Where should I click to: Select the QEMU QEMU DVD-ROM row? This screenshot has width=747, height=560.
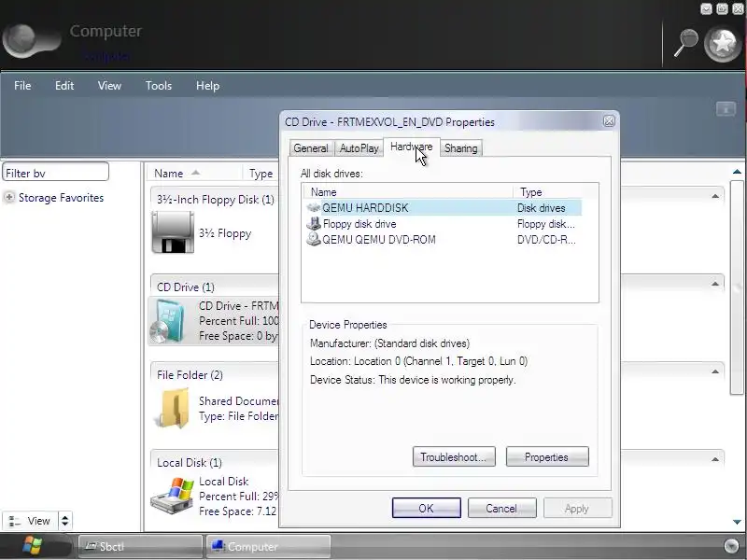click(x=443, y=239)
